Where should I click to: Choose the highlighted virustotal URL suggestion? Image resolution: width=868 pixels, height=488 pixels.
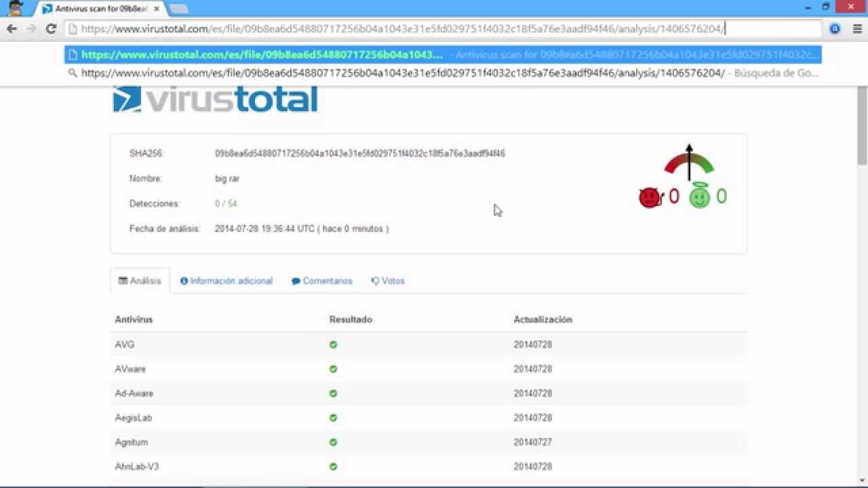tap(443, 55)
